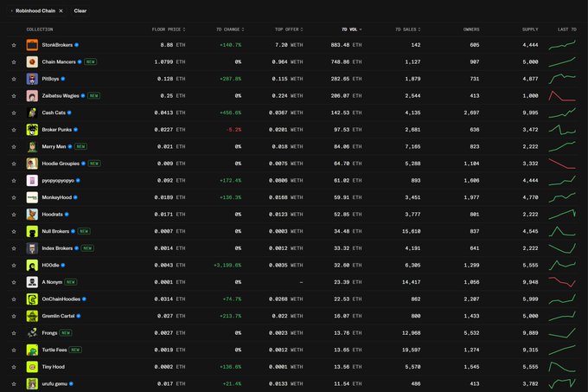This screenshot has width=588, height=392.
Task: View the Zaibatsu Wagies red sparkline chart
Action: click(x=562, y=96)
